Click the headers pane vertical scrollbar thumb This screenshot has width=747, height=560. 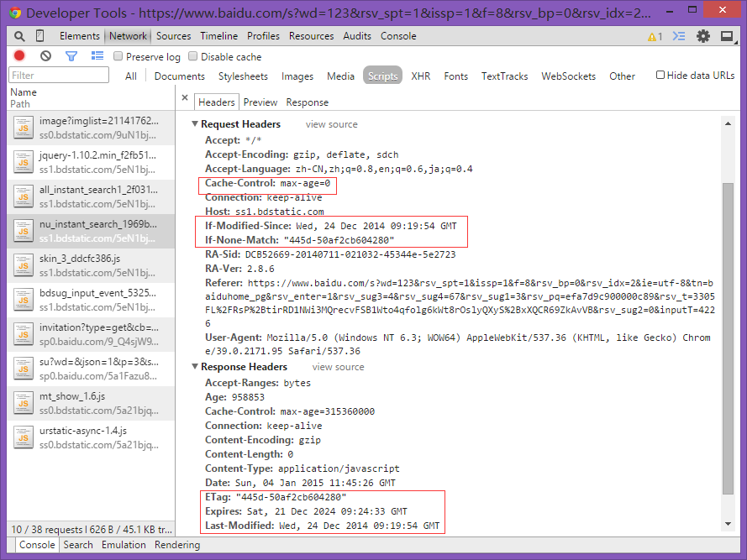coord(728,338)
